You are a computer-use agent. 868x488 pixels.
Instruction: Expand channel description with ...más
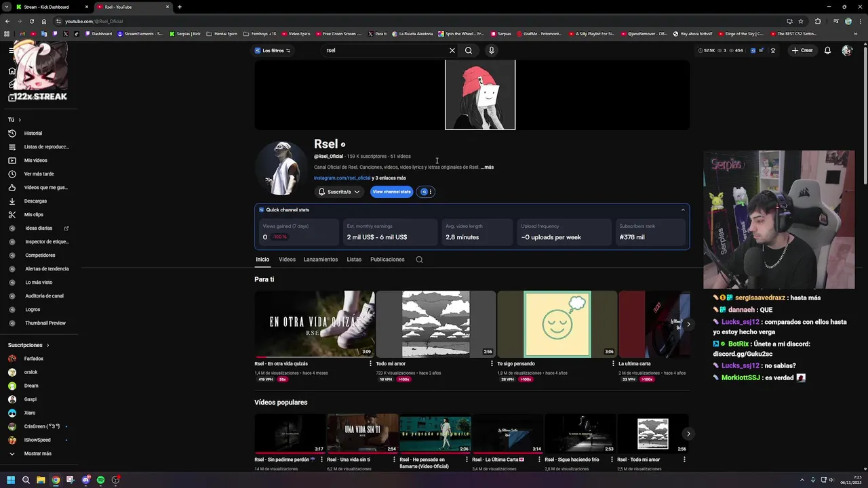(x=488, y=167)
